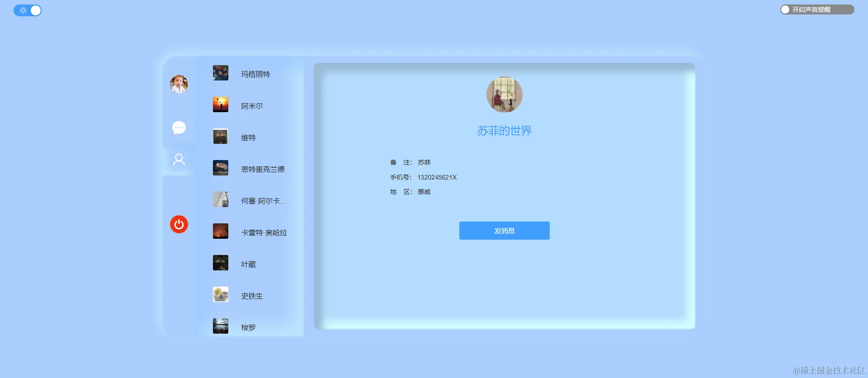Select contact name 梭罗
Viewport: 868px width, 378px height.
click(x=248, y=327)
